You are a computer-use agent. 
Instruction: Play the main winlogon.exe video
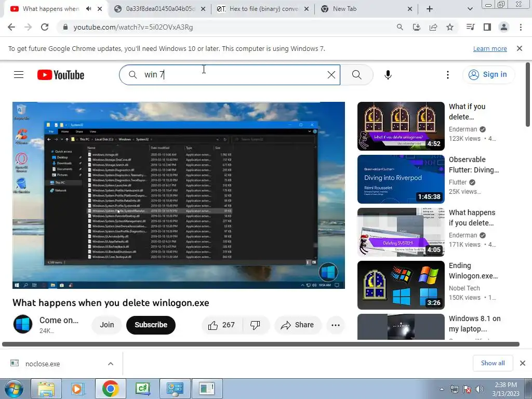click(x=179, y=195)
